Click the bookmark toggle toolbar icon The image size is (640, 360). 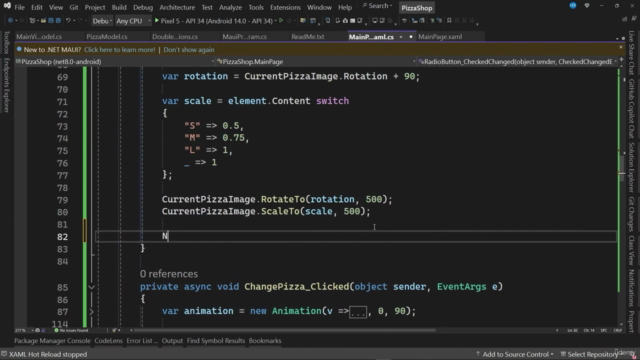coord(449,20)
